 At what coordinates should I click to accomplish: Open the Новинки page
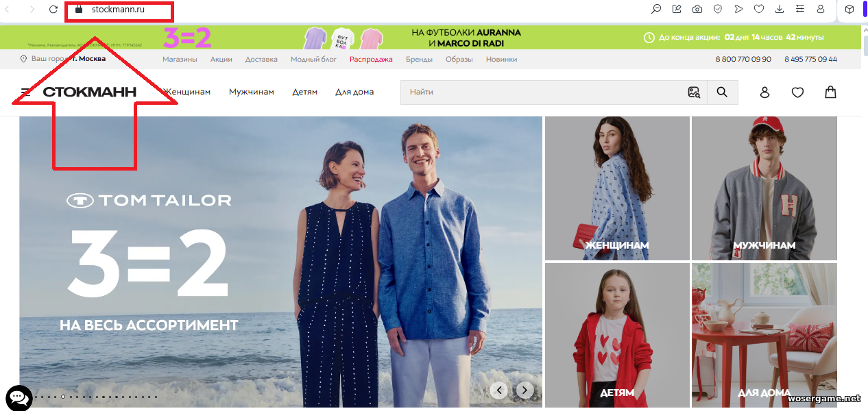coord(501,59)
